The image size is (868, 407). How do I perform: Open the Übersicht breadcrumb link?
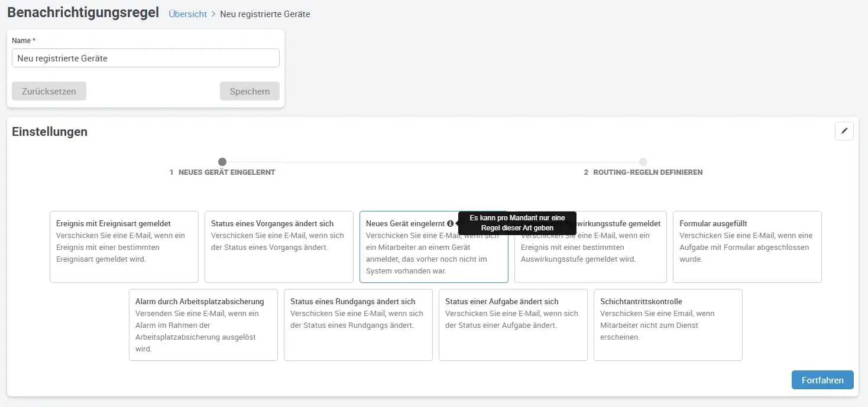(x=187, y=14)
